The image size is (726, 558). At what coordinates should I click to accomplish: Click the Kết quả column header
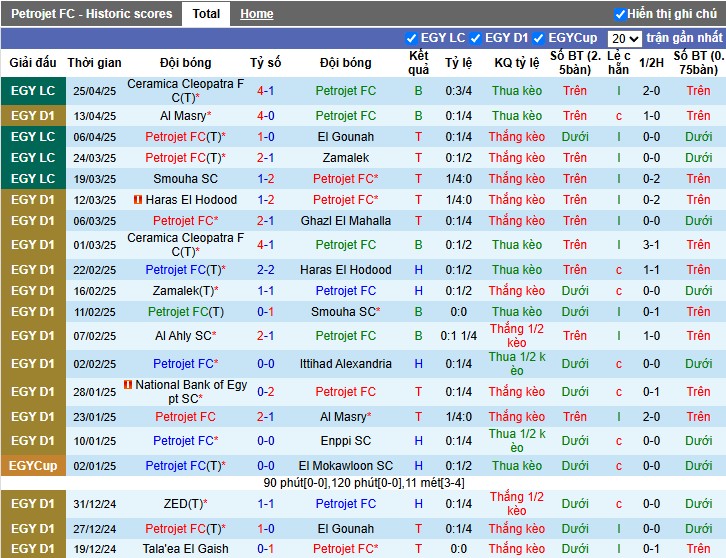419,63
